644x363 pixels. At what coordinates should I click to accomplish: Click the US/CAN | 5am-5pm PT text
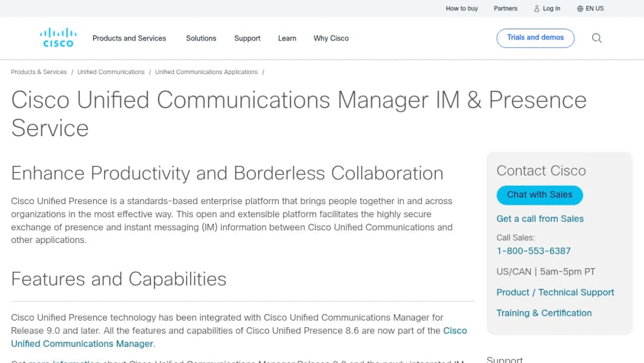click(x=546, y=272)
